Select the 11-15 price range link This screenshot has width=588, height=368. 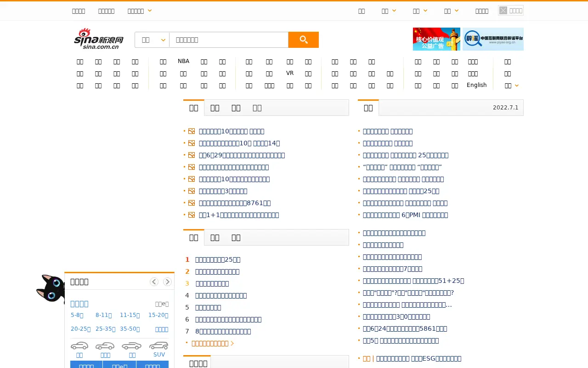130,315
